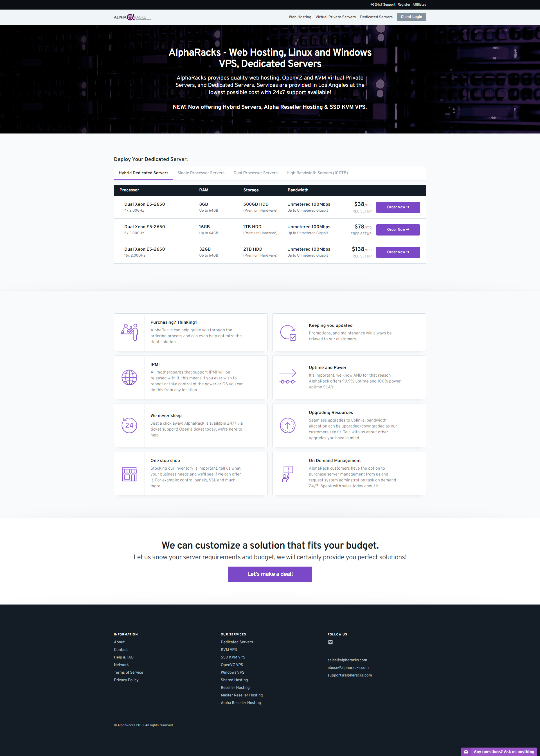Open the Web Hosting menu
This screenshot has width=540, height=756.
[300, 17]
